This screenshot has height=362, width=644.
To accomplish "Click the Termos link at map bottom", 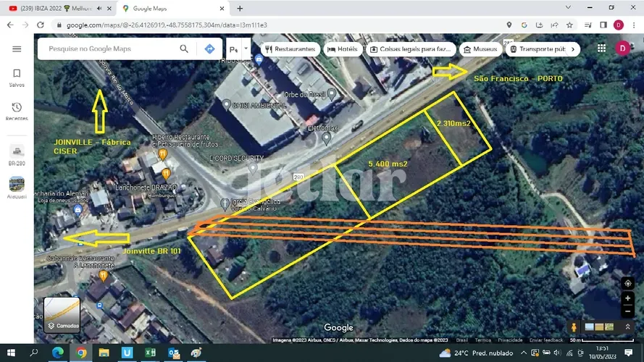I will 482,340.
